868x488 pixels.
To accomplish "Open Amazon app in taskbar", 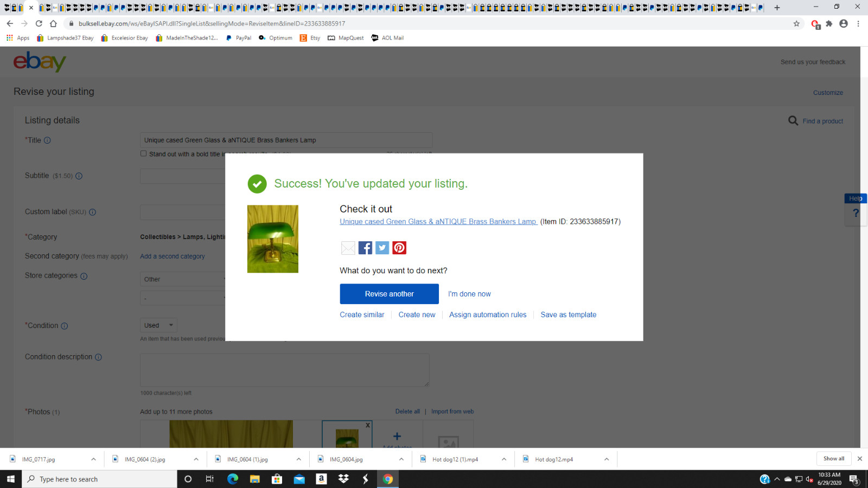I will click(321, 479).
